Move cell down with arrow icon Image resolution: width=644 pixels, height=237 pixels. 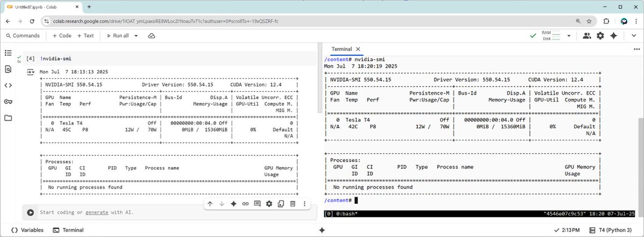click(222, 204)
